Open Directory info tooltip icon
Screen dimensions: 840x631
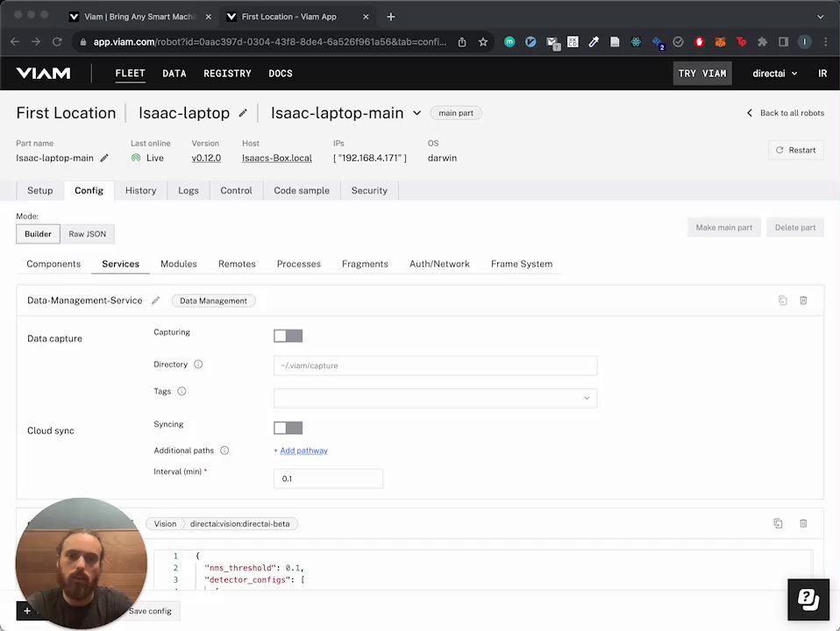click(x=198, y=365)
